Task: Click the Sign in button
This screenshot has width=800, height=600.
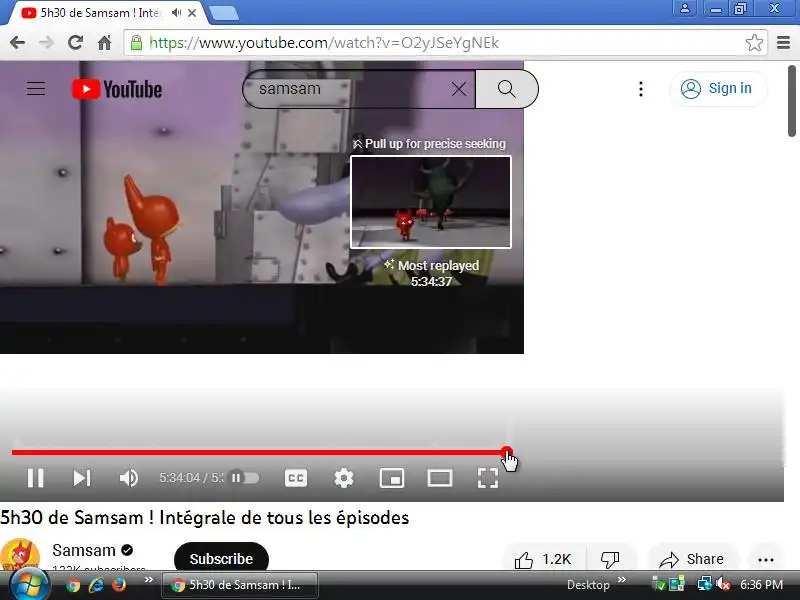Action: point(717,89)
